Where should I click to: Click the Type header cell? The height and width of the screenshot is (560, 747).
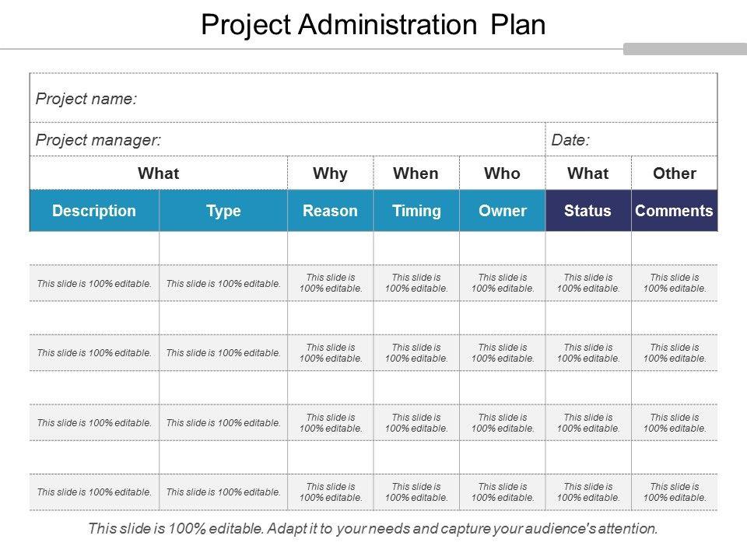223,211
